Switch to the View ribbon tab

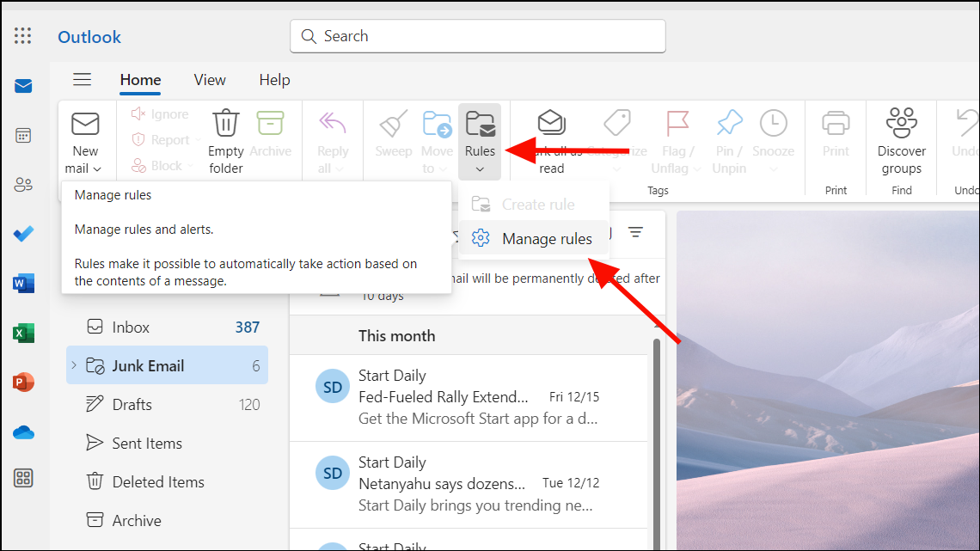click(x=210, y=80)
